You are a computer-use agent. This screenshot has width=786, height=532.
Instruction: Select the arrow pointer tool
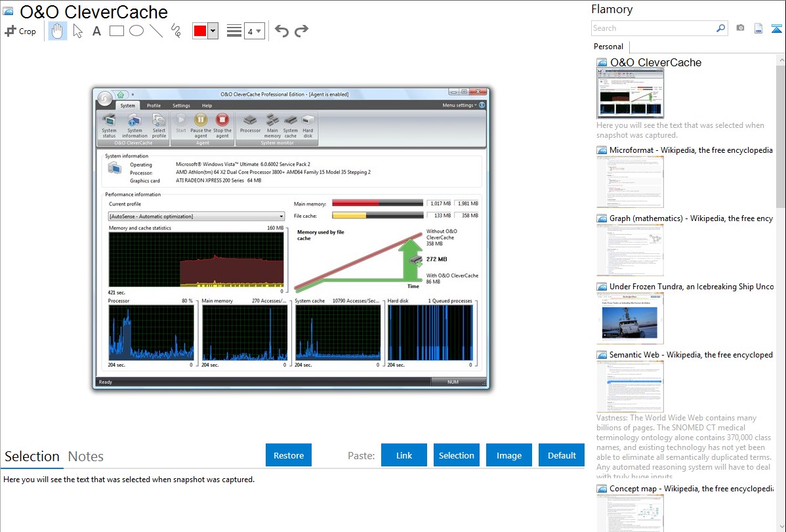pyautogui.click(x=77, y=31)
